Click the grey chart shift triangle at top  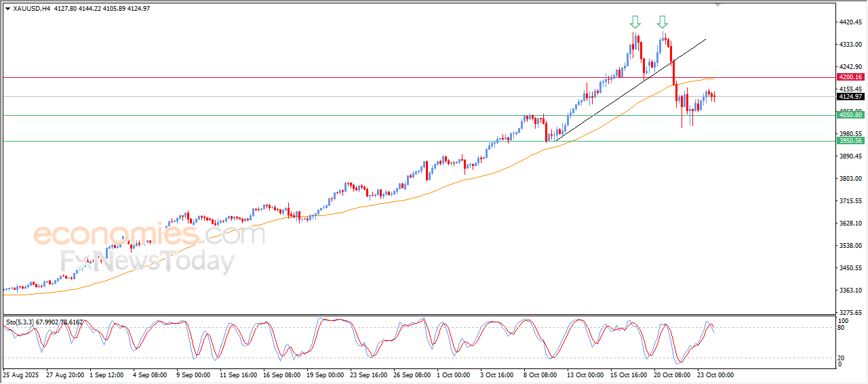tap(718, 5)
